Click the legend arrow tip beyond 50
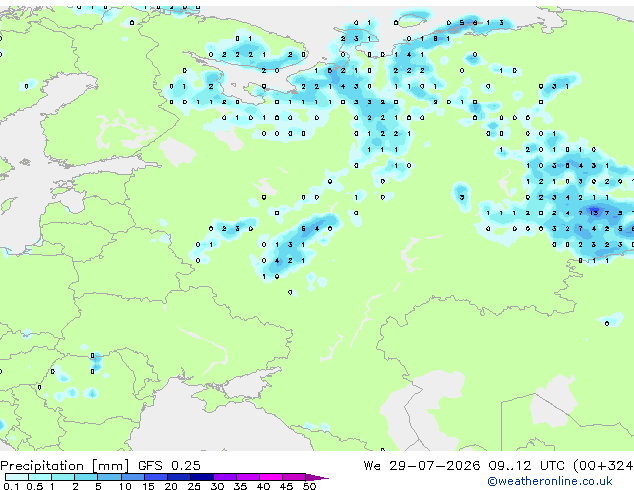Screen dimensions: 634x490 click(317, 477)
